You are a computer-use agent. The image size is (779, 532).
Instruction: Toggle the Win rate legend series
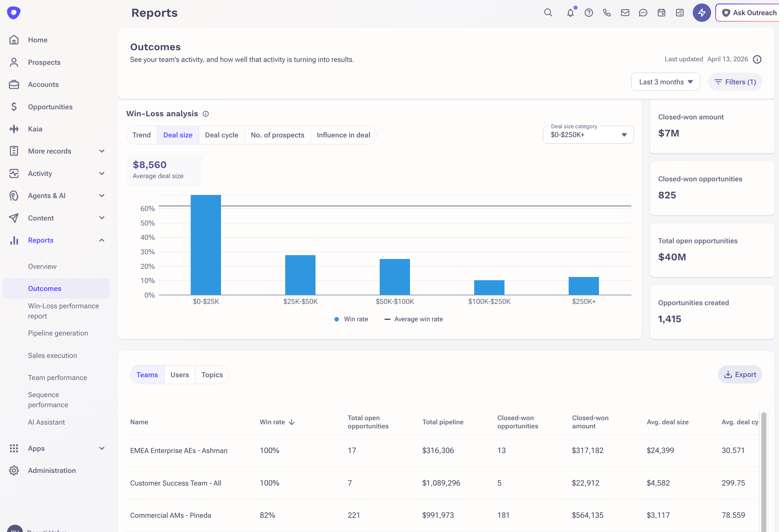pos(351,319)
